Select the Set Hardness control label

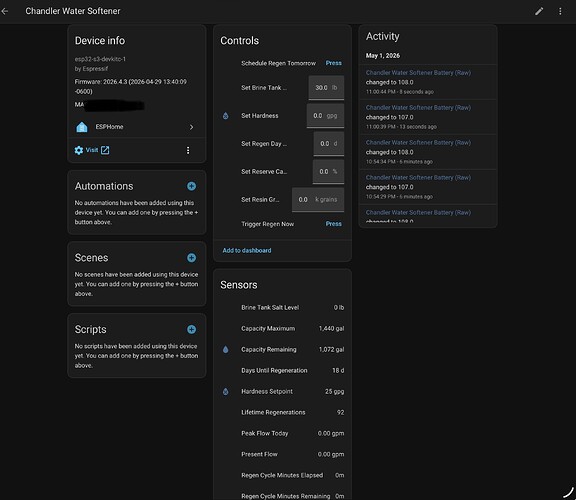pyautogui.click(x=260, y=116)
